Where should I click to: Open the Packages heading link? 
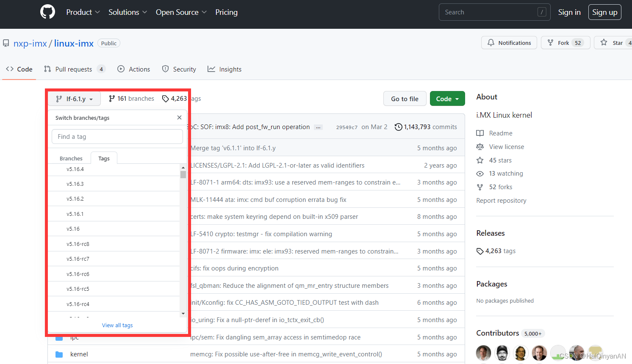tap(492, 284)
